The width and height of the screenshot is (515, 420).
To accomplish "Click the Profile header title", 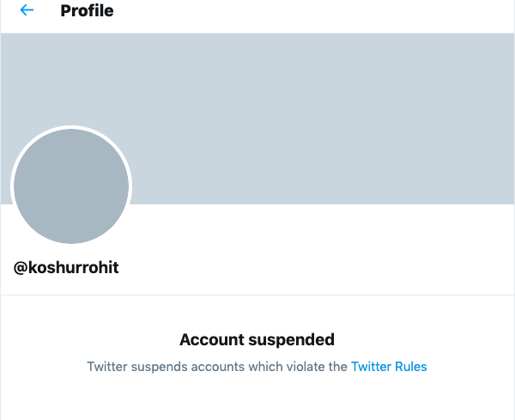I will coord(87,11).
